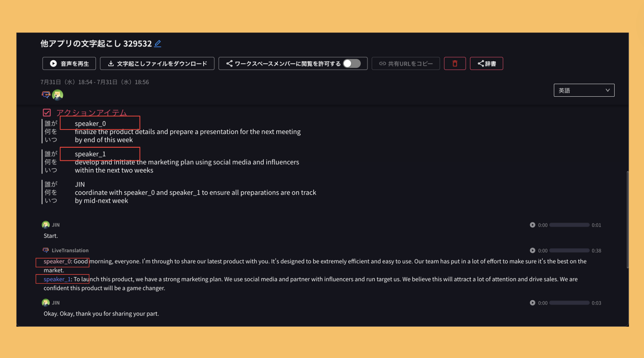
Task: Open the 英語 language dropdown
Action: point(584,90)
